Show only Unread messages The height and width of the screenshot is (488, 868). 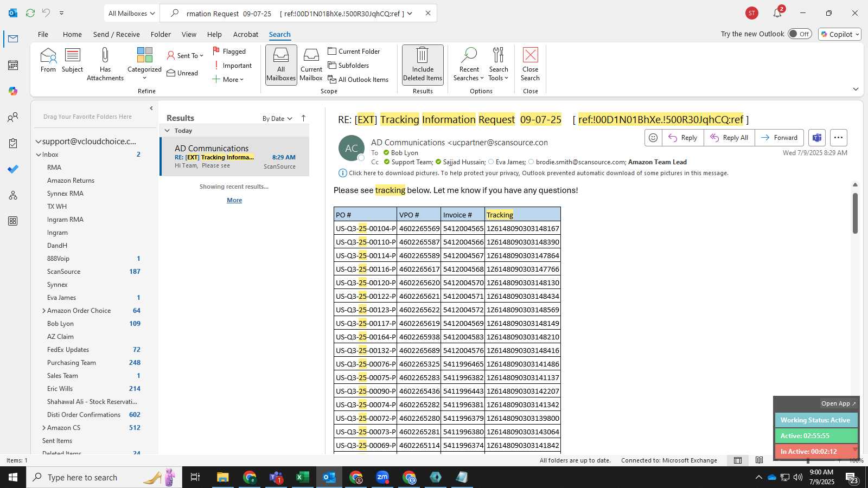tap(182, 73)
